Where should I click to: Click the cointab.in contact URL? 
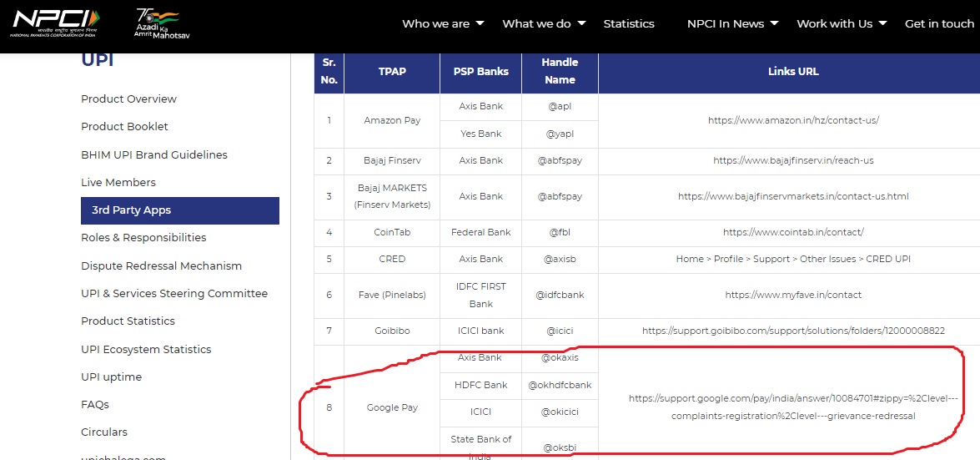click(793, 232)
